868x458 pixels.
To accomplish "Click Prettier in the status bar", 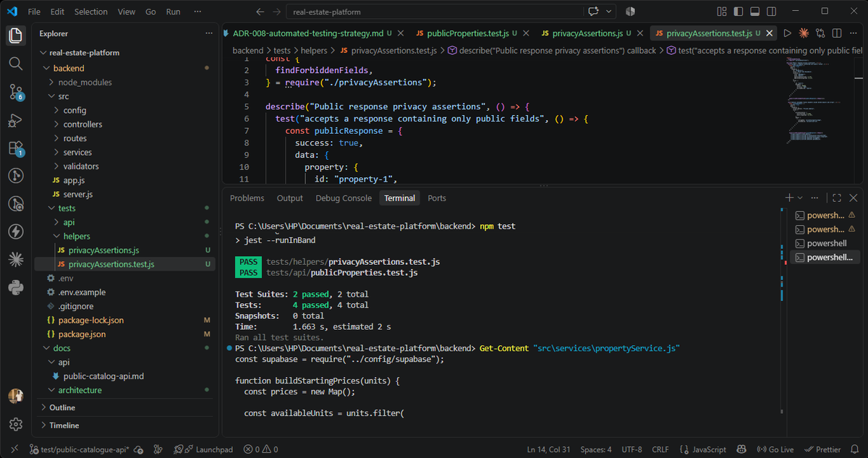I will pyautogui.click(x=823, y=449).
